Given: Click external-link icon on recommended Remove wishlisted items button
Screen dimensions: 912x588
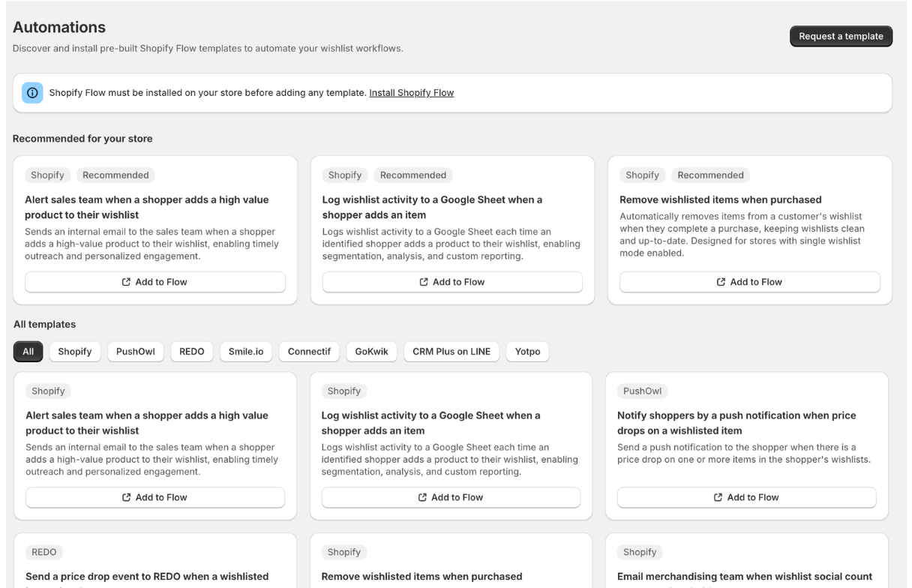Looking at the screenshot, I should (721, 282).
